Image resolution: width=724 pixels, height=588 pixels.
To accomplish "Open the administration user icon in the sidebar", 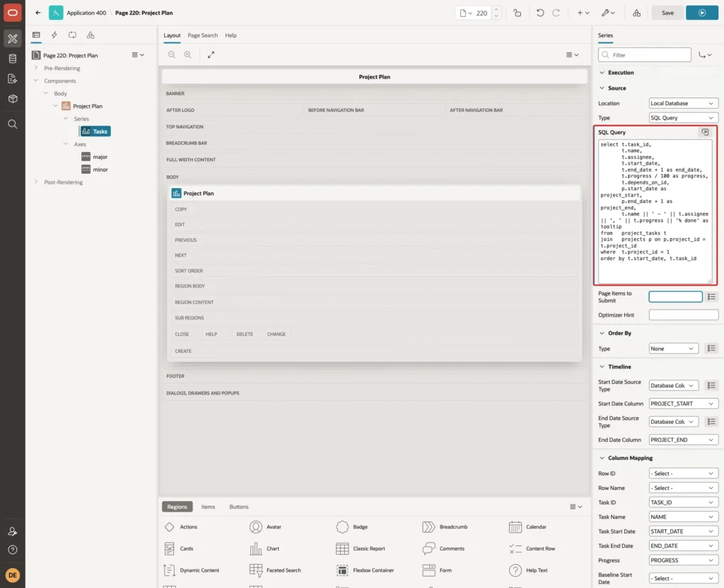I will 13,531.
